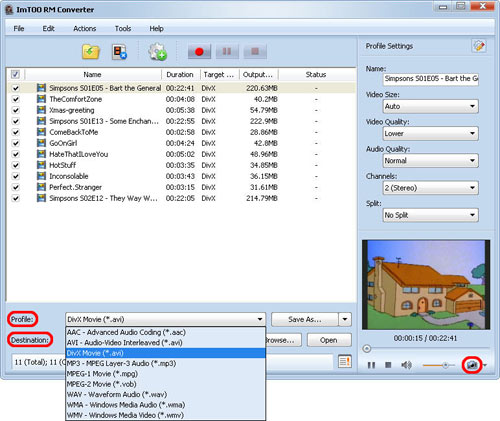Click the Profile Settings edit pencil icon

pos(479,46)
